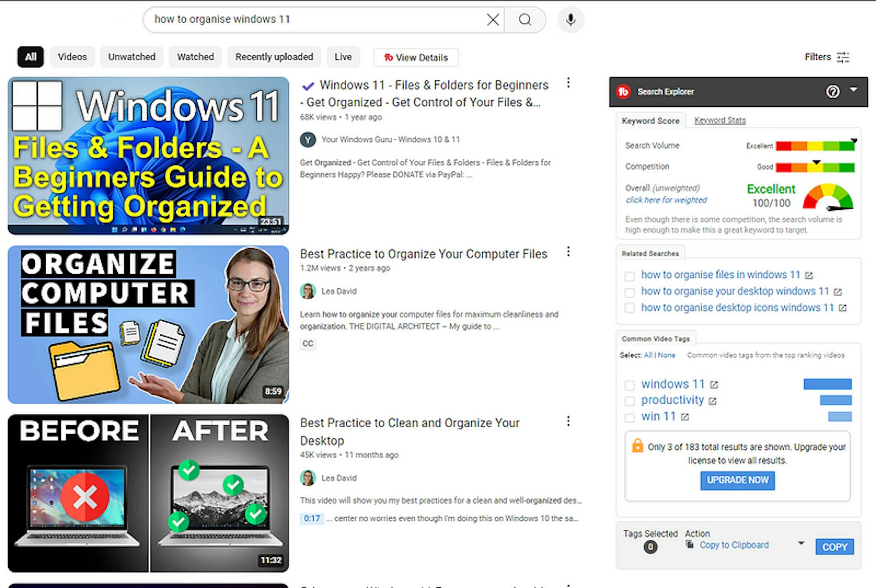The height and width of the screenshot is (588, 876).
Task: Open options for Organize Your Computer Files video
Action: [568, 251]
